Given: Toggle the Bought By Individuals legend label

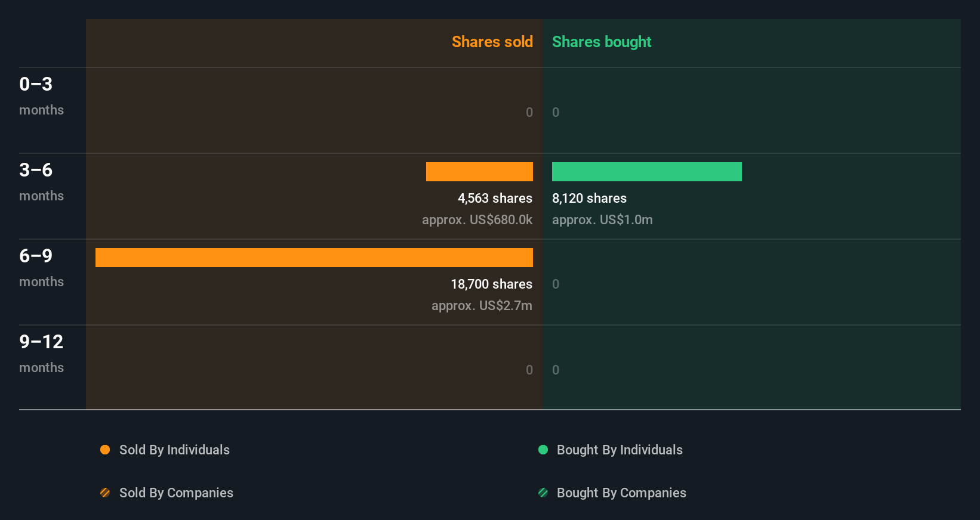Looking at the screenshot, I should click(620, 450).
